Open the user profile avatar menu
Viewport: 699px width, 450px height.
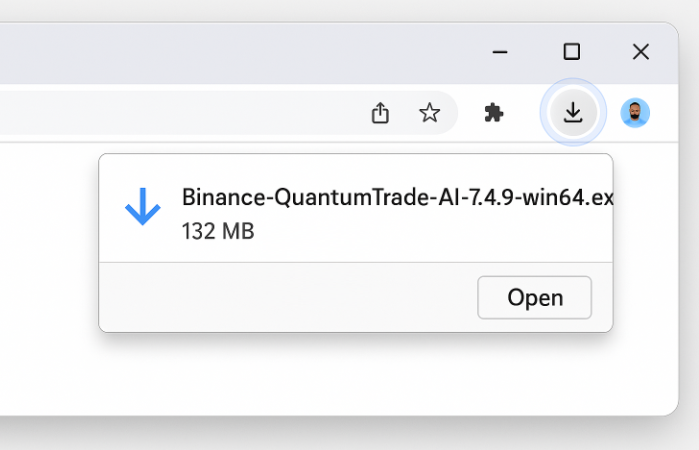pyautogui.click(x=635, y=113)
